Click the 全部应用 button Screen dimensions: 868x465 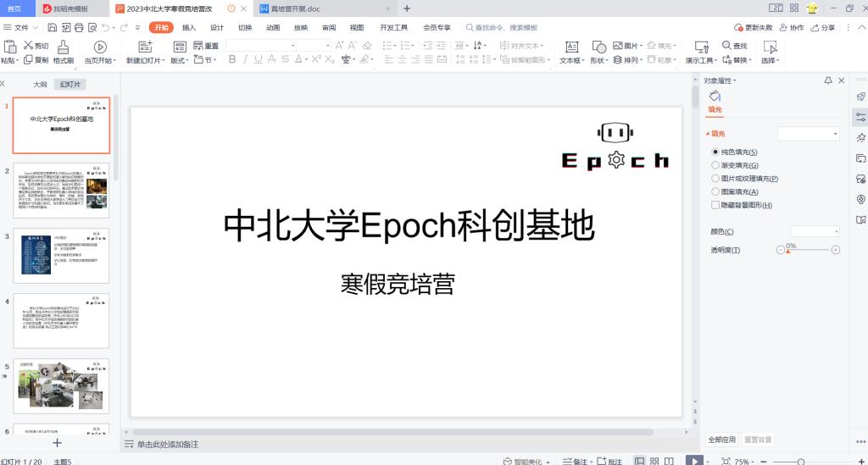click(721, 440)
